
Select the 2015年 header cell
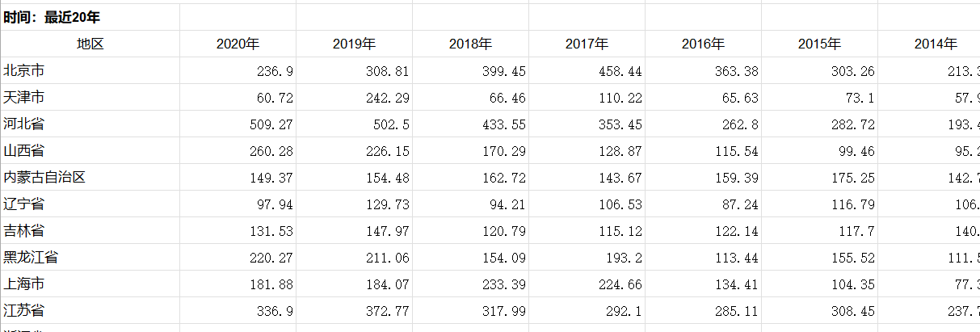pyautogui.click(x=819, y=44)
